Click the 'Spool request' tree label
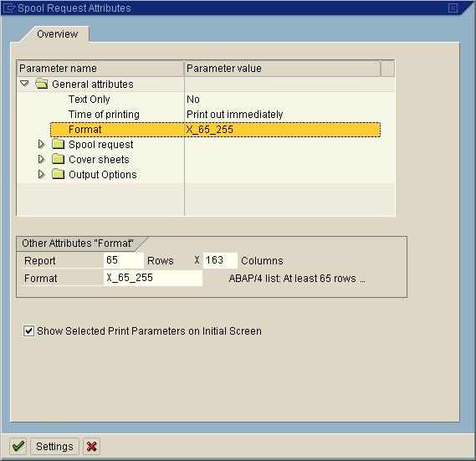The height and width of the screenshot is (461, 476). click(x=100, y=145)
